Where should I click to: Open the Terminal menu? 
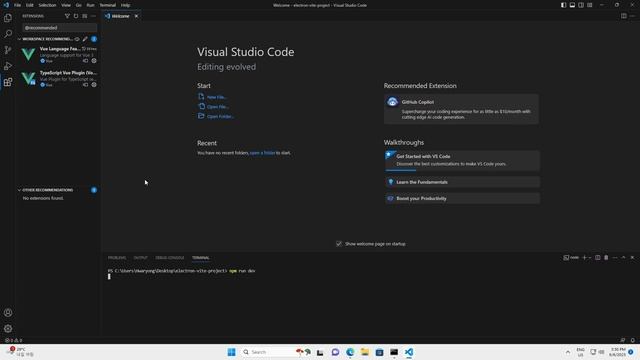(x=108, y=5)
